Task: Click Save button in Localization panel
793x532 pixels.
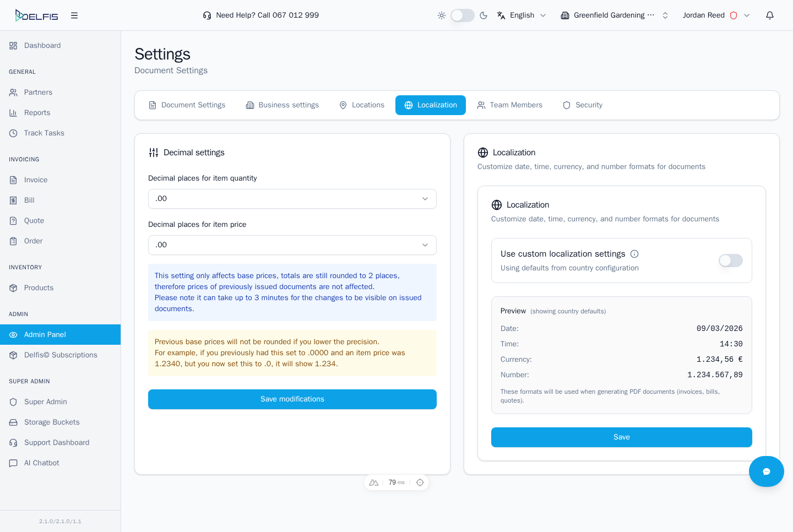Action: tap(621, 437)
